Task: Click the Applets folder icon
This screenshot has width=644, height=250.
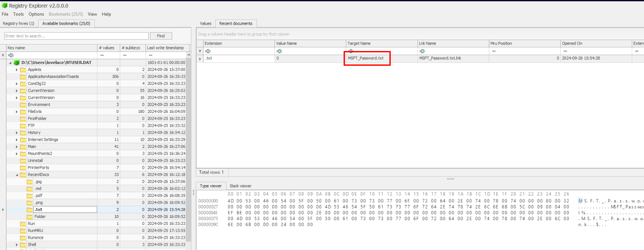Action: click(23, 70)
